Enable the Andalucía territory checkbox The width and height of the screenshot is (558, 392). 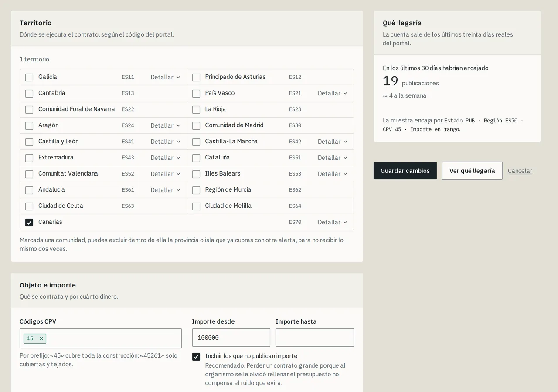click(29, 190)
